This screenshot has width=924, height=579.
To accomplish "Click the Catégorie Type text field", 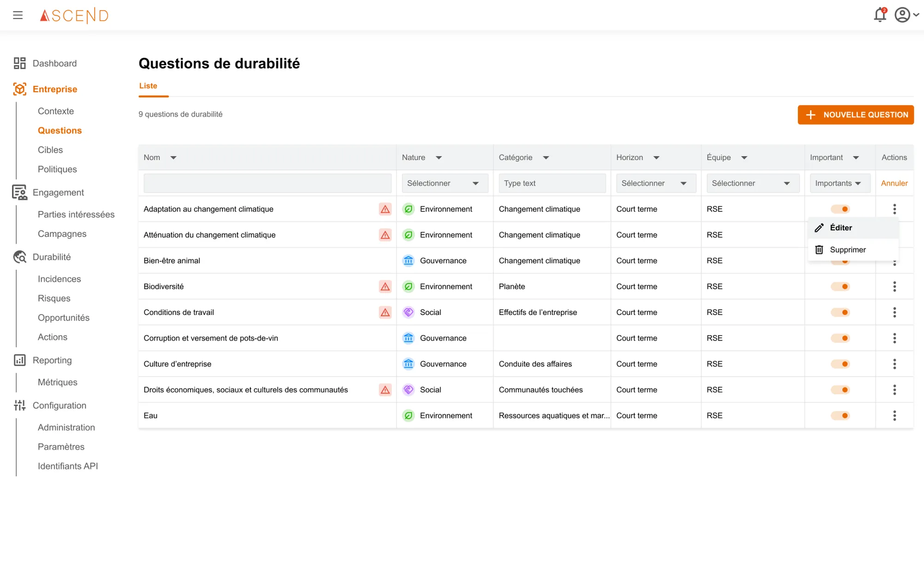I will (x=552, y=183).
